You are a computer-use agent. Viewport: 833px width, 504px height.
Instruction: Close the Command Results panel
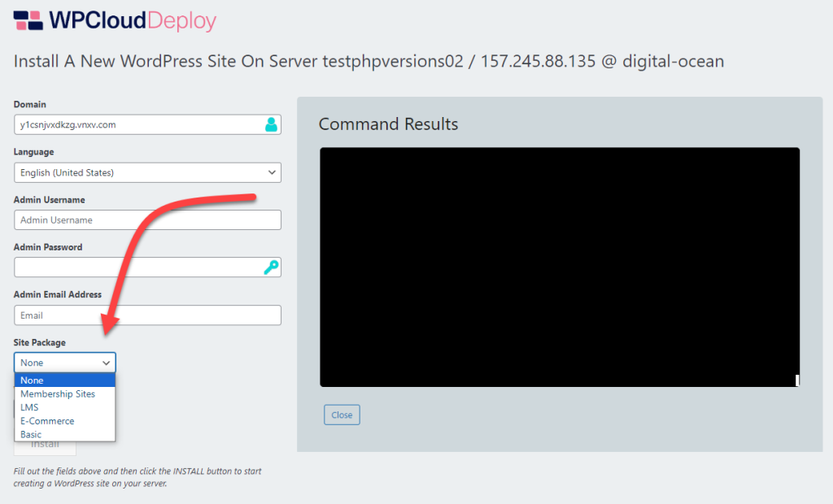pos(342,415)
